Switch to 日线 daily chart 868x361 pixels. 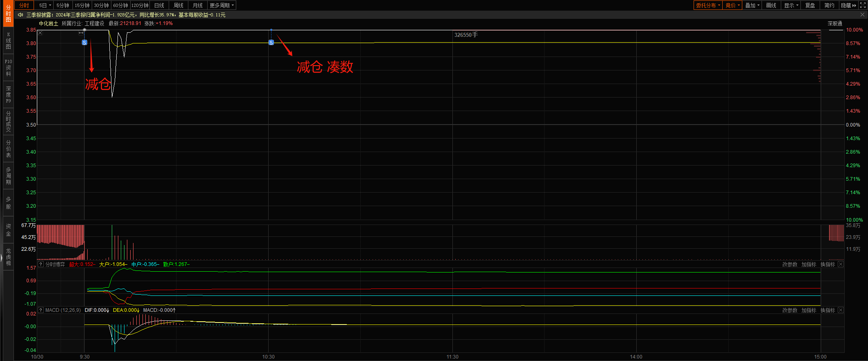point(159,5)
